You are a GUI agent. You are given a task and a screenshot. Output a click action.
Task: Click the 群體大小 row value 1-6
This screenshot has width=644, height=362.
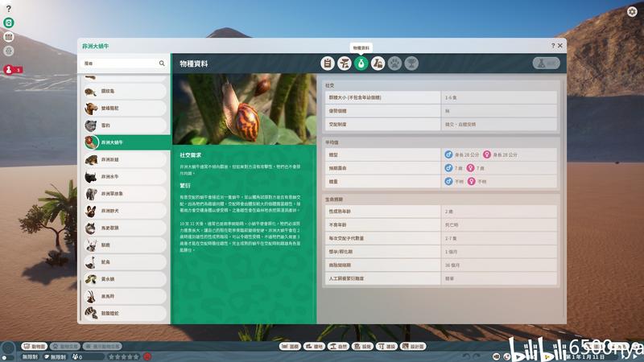(x=451, y=97)
